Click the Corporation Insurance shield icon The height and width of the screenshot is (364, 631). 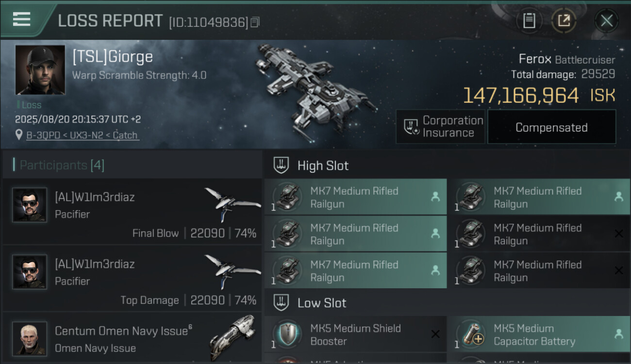pyautogui.click(x=412, y=127)
